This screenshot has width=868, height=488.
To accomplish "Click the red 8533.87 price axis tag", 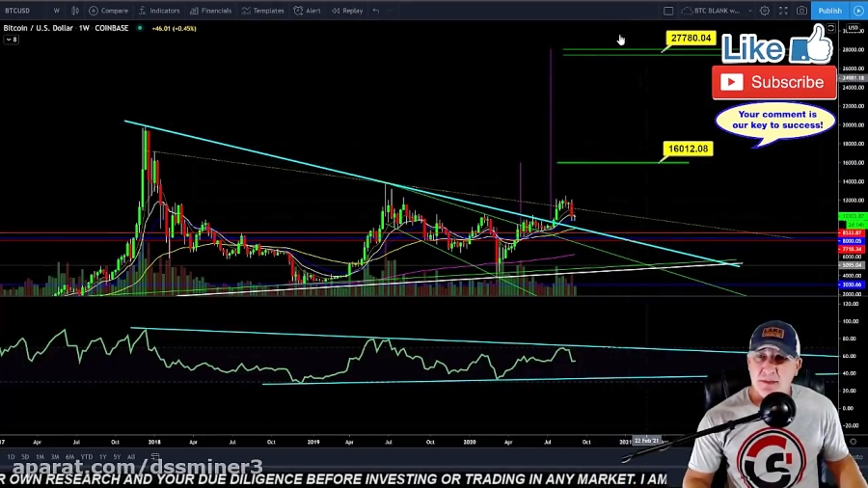I will click(x=852, y=233).
